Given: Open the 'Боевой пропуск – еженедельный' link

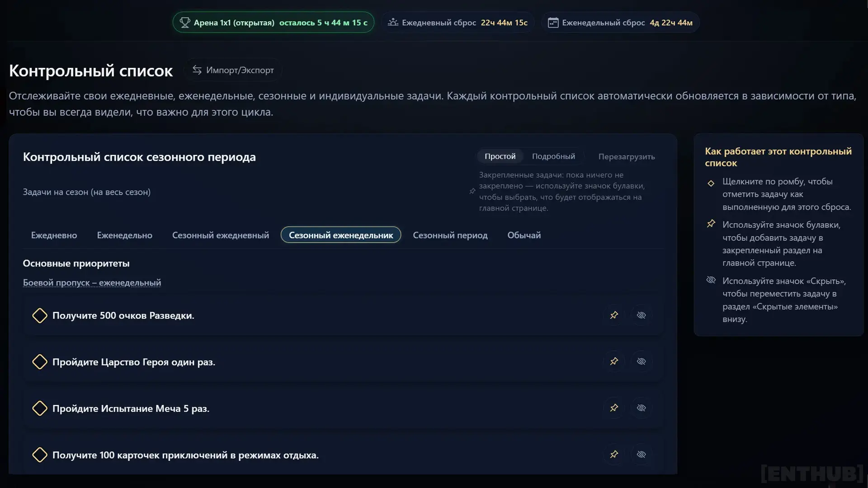Looking at the screenshot, I should pyautogui.click(x=92, y=282).
